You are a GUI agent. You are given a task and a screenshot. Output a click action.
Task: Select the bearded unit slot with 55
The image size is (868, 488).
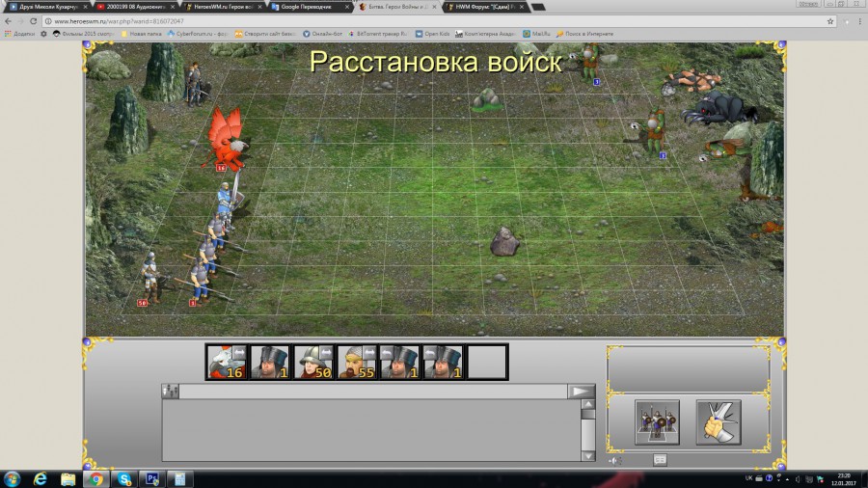point(357,363)
